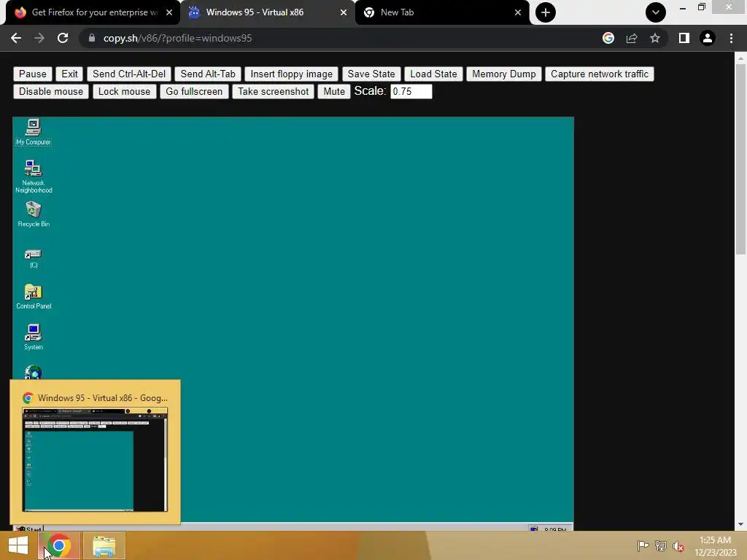This screenshot has width=747, height=560.
Task: Open the System shortcut icon
Action: click(x=34, y=337)
